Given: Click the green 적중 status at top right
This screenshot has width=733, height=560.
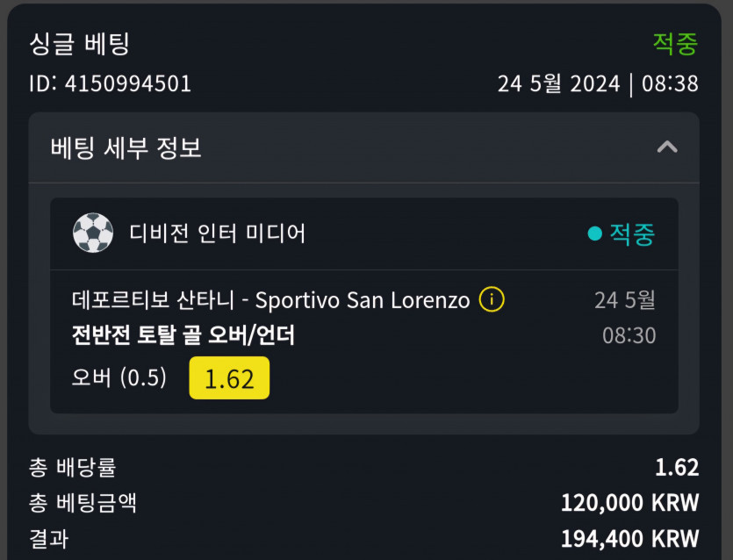Looking at the screenshot, I should click(x=675, y=43).
